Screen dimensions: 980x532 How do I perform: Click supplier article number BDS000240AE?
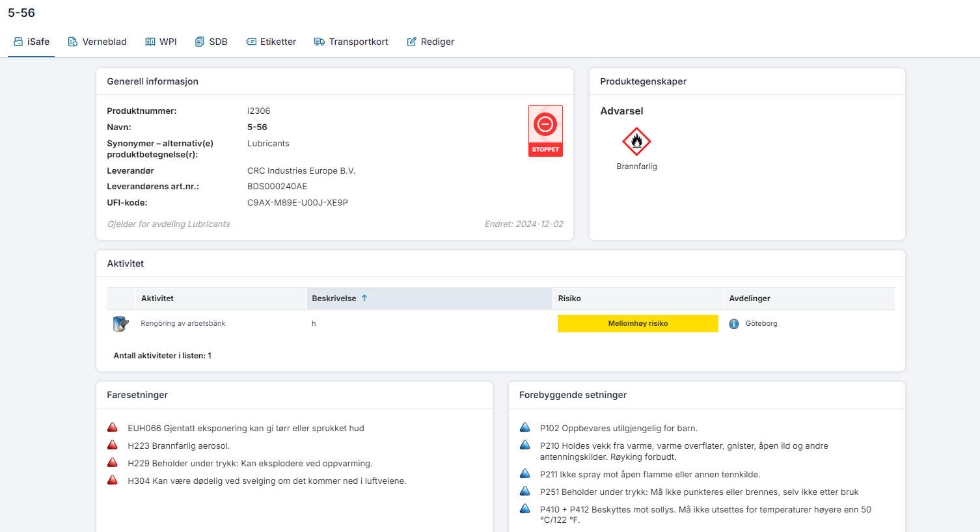pos(277,186)
